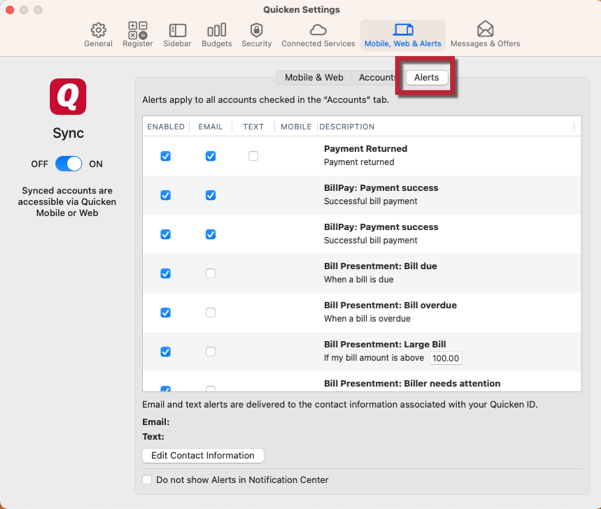Click the red Quicken Q logo
Viewport: 601px width, 509px height.
click(x=68, y=97)
